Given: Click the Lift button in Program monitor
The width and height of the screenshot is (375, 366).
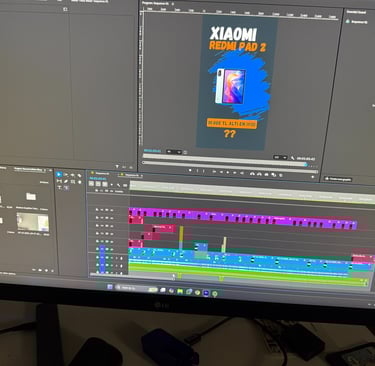Looking at the screenshot, I should click(252, 174).
